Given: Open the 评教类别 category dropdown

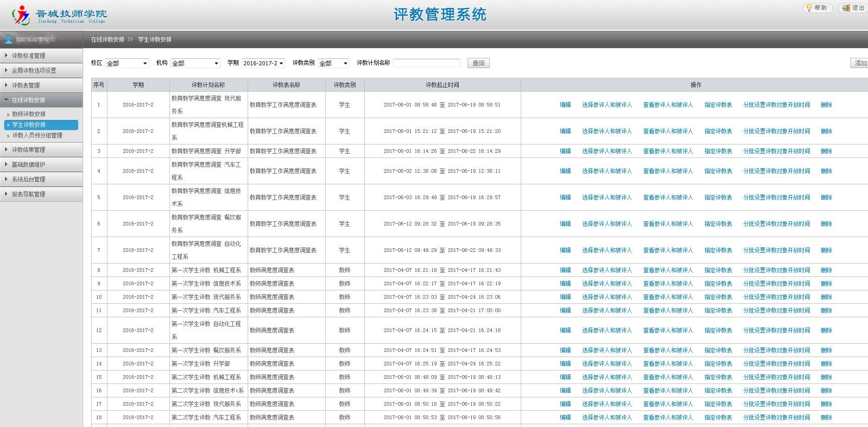Looking at the screenshot, I should pyautogui.click(x=333, y=63).
